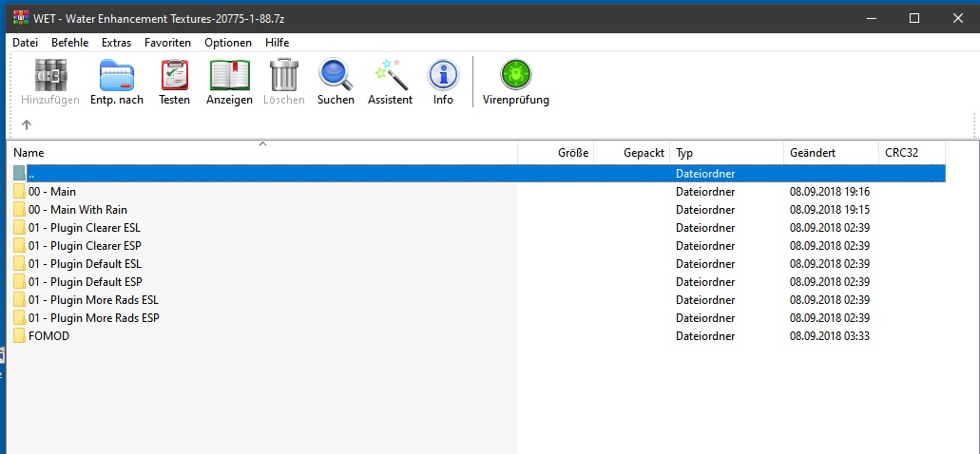
Task: Open the Favoriten menu
Action: (x=167, y=43)
